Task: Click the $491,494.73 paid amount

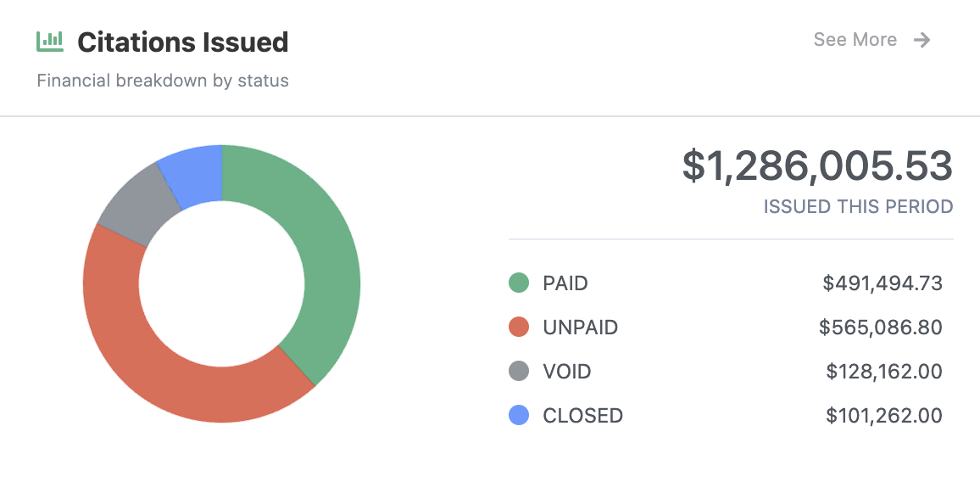Action: pos(883,283)
